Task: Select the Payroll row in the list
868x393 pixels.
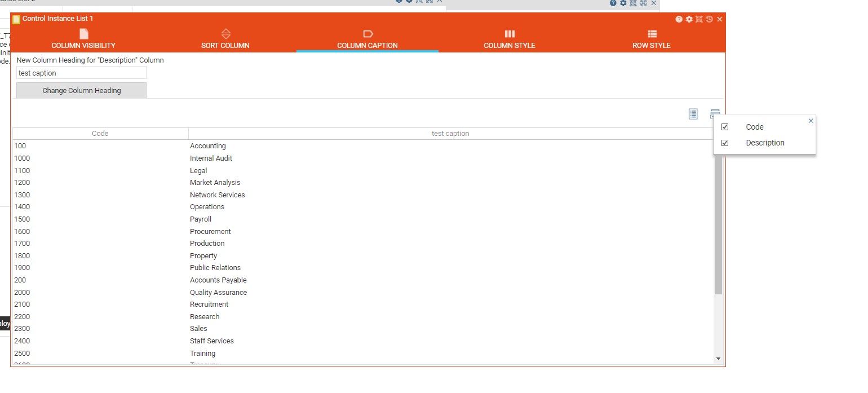Action: [201, 219]
